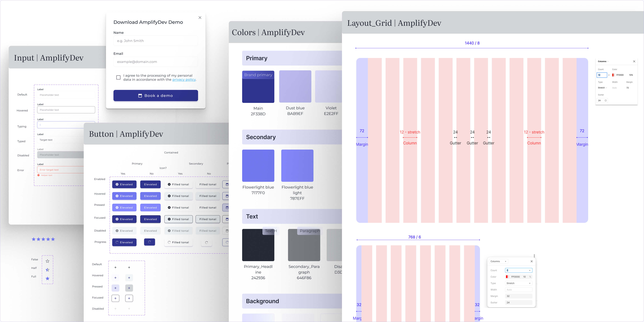Click the Typed input containing Target text
Image resolution: width=644 pixels, height=322 pixels.
61,140
